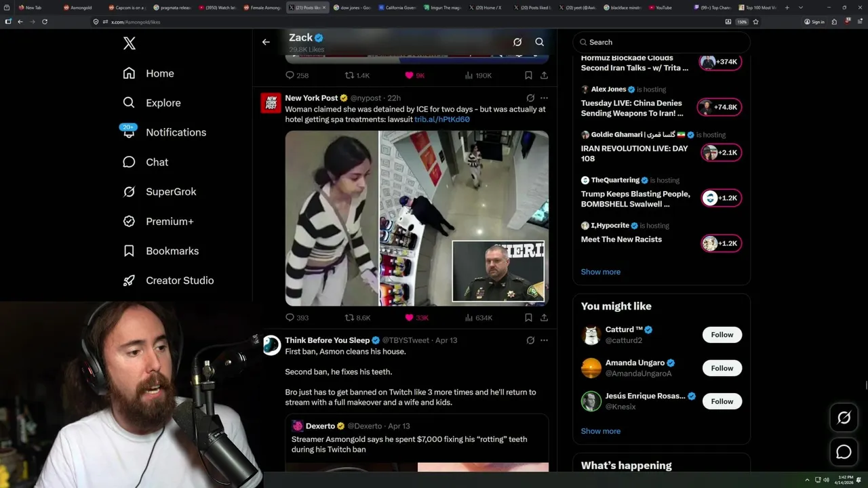
Task: Grok explain icon on New York Post tweet
Action: tap(530, 98)
